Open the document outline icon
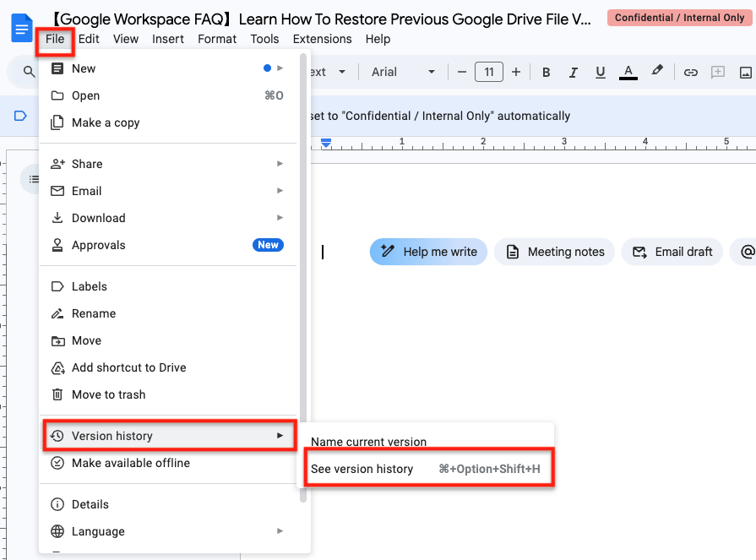The image size is (756, 560). tap(33, 179)
